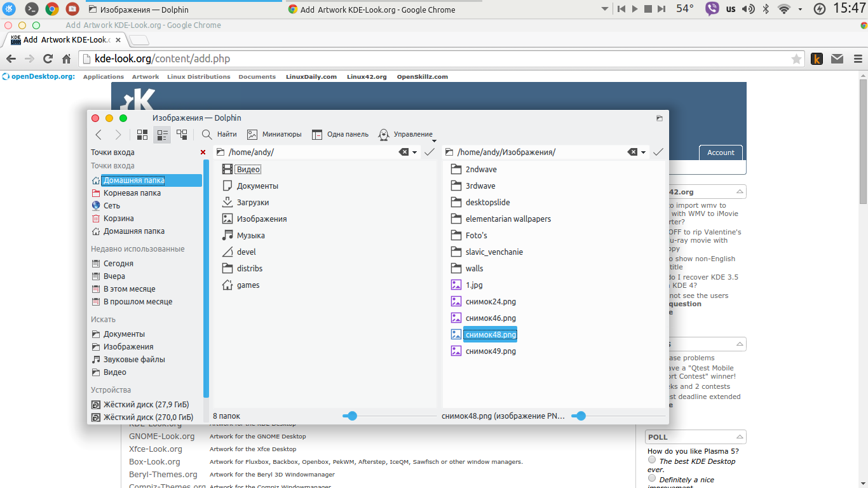Select the games folder
The image size is (868, 488).
pyautogui.click(x=241, y=285)
